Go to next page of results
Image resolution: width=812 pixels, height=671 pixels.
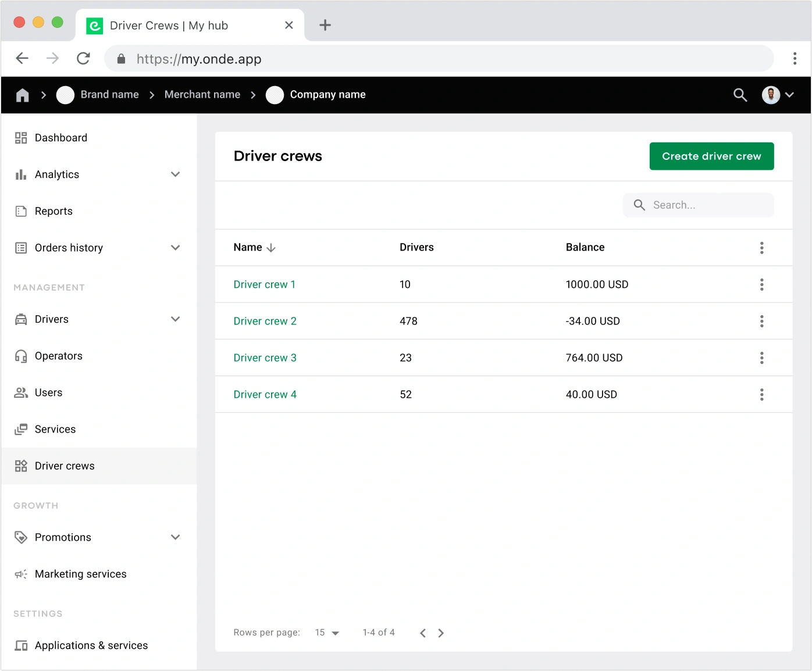[x=441, y=633]
